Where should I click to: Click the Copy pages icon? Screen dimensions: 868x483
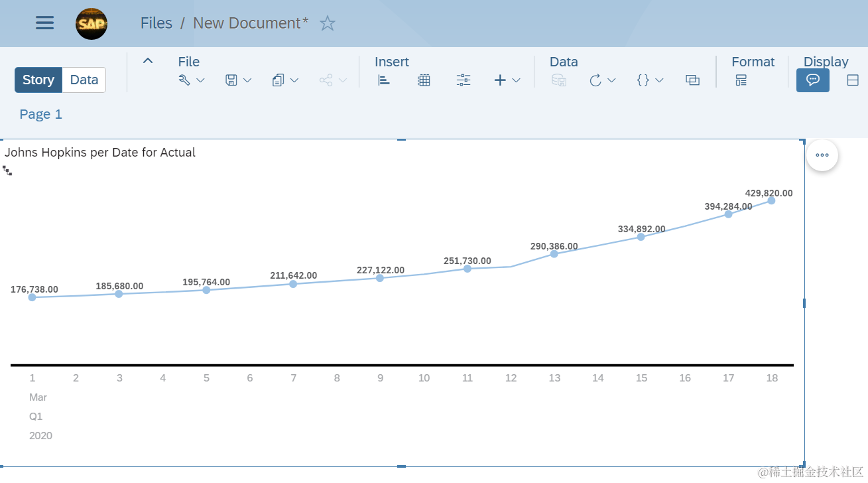click(x=279, y=80)
